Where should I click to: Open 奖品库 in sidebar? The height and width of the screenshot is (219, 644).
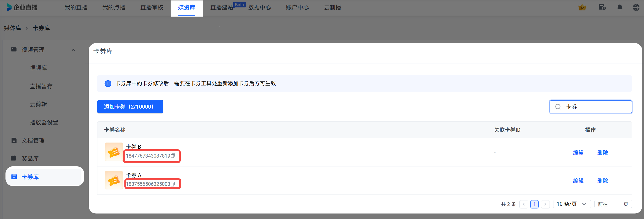click(x=30, y=159)
